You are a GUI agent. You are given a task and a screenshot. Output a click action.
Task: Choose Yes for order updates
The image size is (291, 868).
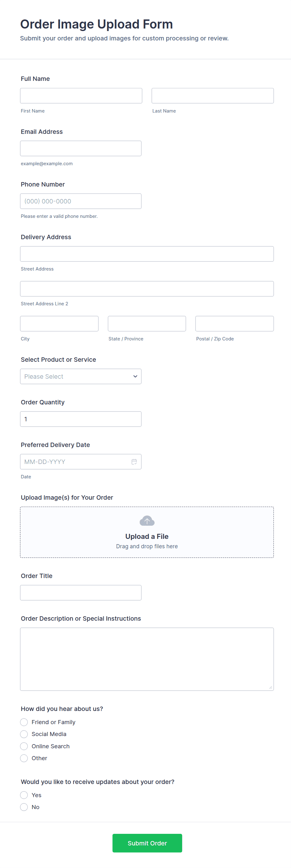tap(24, 795)
